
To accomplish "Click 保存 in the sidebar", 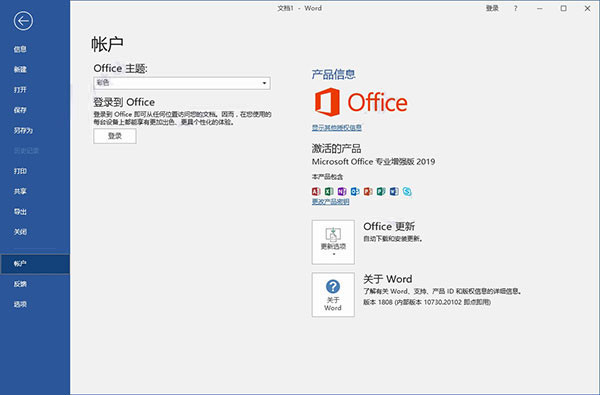I will click(x=20, y=110).
